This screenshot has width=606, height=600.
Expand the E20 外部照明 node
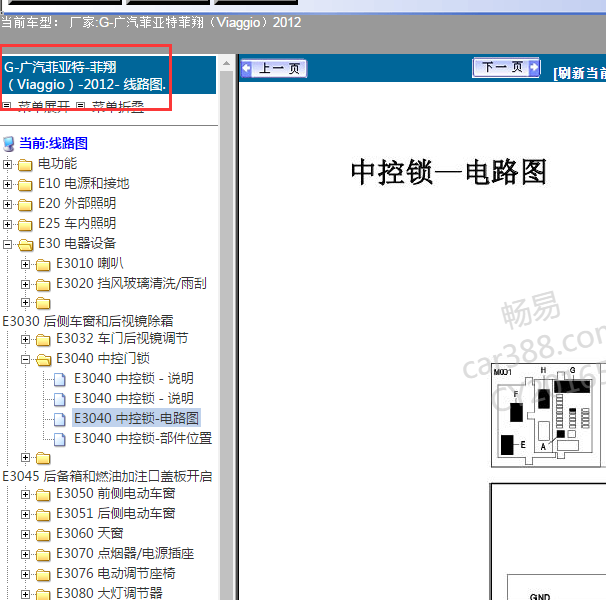(x=7, y=205)
